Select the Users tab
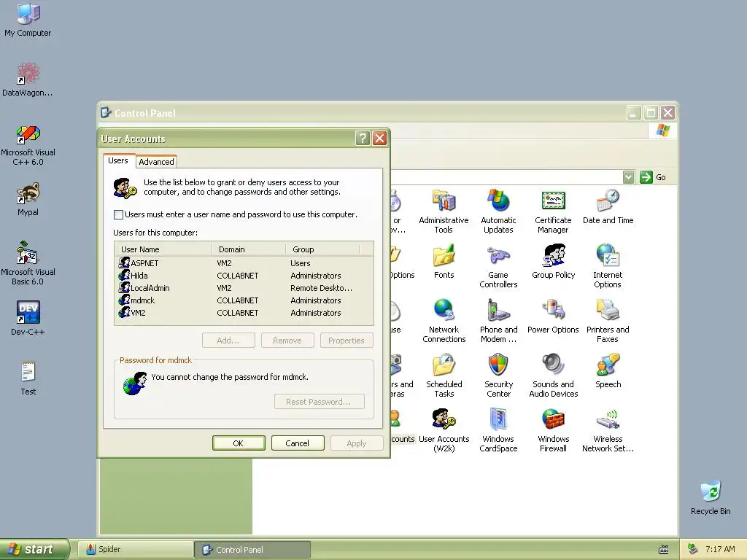This screenshot has height=560, width=747. (118, 160)
